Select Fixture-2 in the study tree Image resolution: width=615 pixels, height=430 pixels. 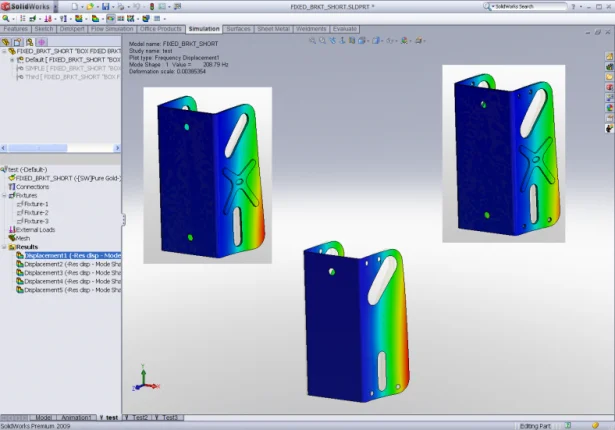pos(35,212)
